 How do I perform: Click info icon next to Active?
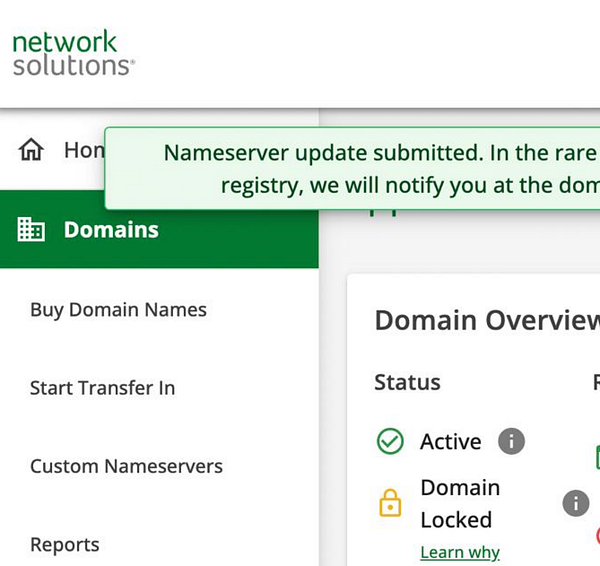(x=511, y=441)
